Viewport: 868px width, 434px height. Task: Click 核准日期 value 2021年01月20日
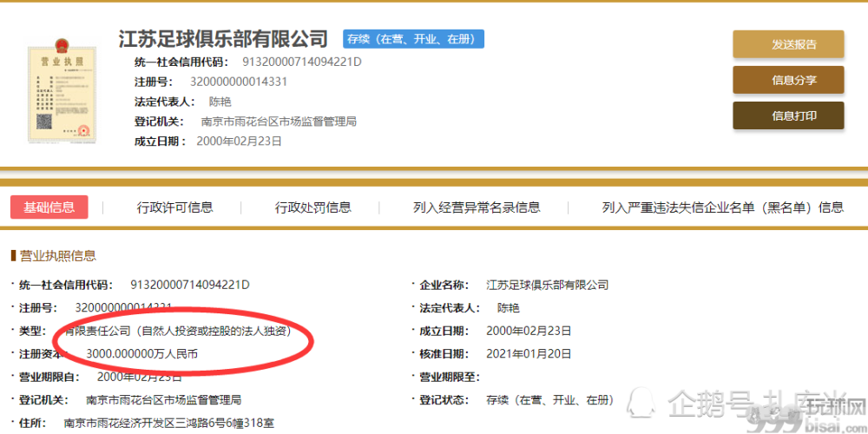529,354
